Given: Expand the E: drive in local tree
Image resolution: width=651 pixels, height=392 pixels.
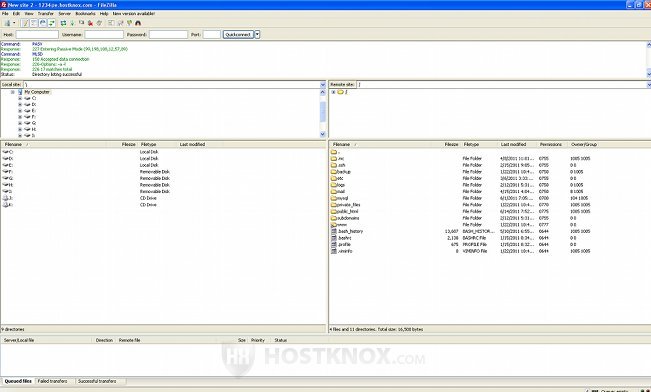Looking at the screenshot, I should (20, 111).
